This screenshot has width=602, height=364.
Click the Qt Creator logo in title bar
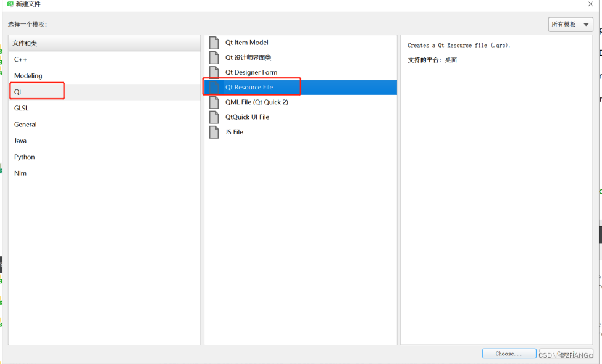pos(10,4)
